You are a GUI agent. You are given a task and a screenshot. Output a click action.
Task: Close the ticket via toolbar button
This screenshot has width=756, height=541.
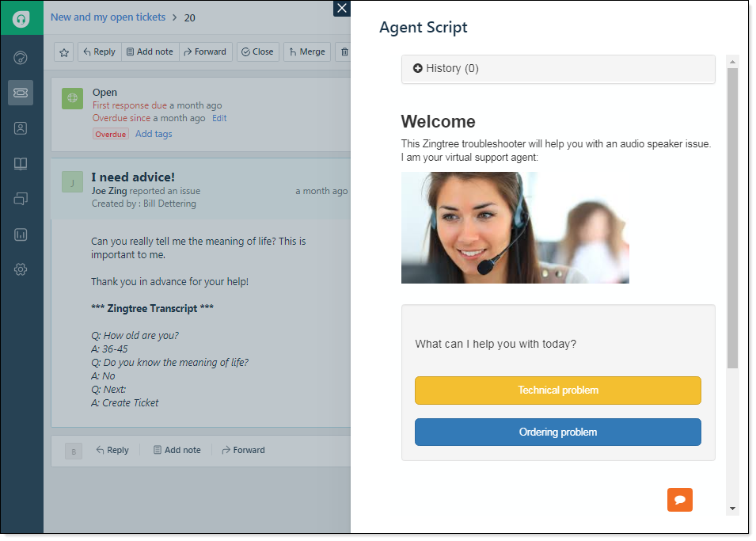coord(257,51)
